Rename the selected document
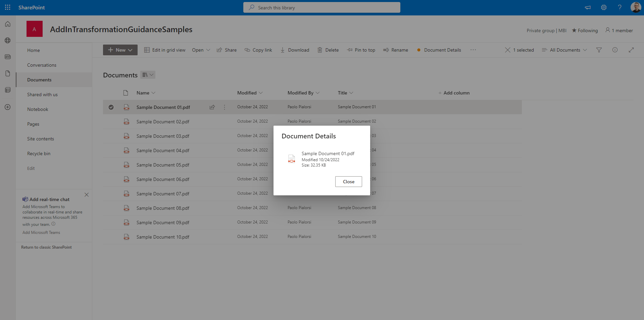The image size is (644, 320). click(x=395, y=50)
